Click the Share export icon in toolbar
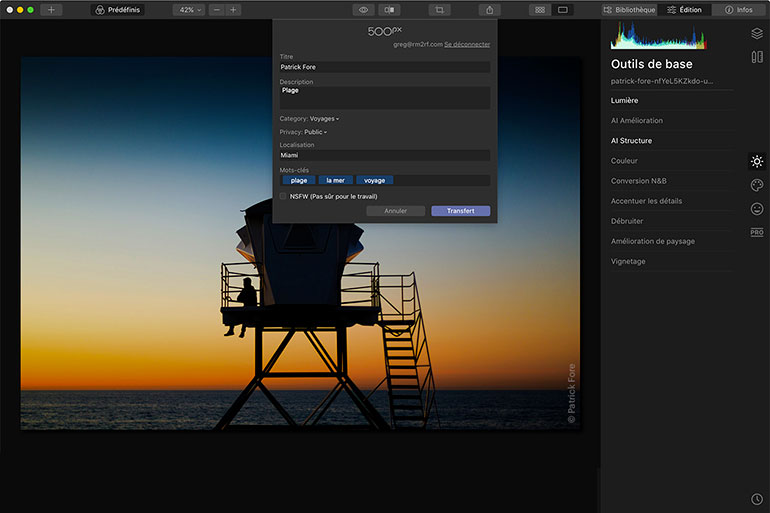Image resolution: width=770 pixels, height=513 pixels. coord(489,10)
